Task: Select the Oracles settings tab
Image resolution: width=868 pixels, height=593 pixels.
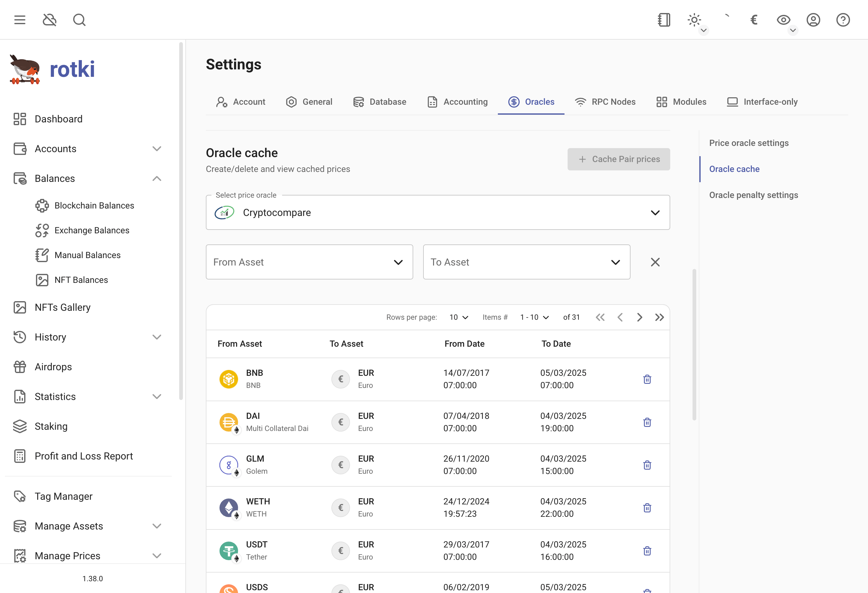Action: (531, 102)
